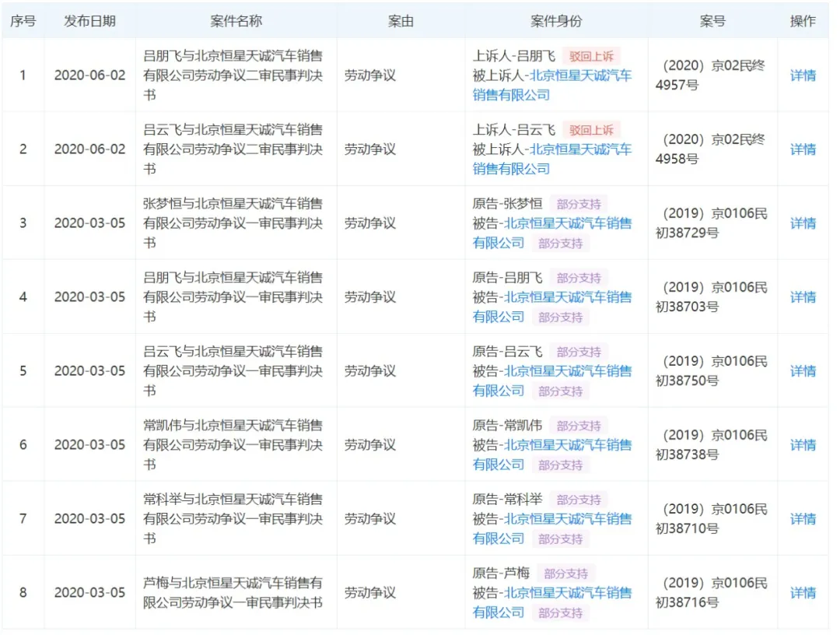Open 详情 for case 京0106民初38716号
The image size is (840, 635).
pos(803,593)
